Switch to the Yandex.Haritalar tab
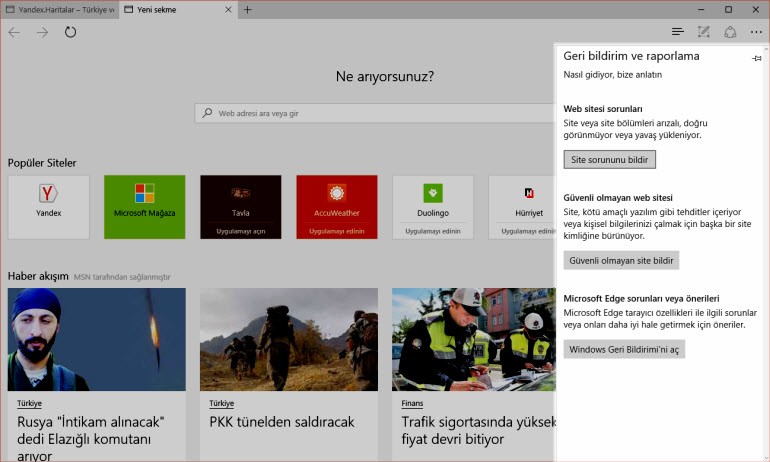Viewport: 770px width, 462px height. pos(59,9)
